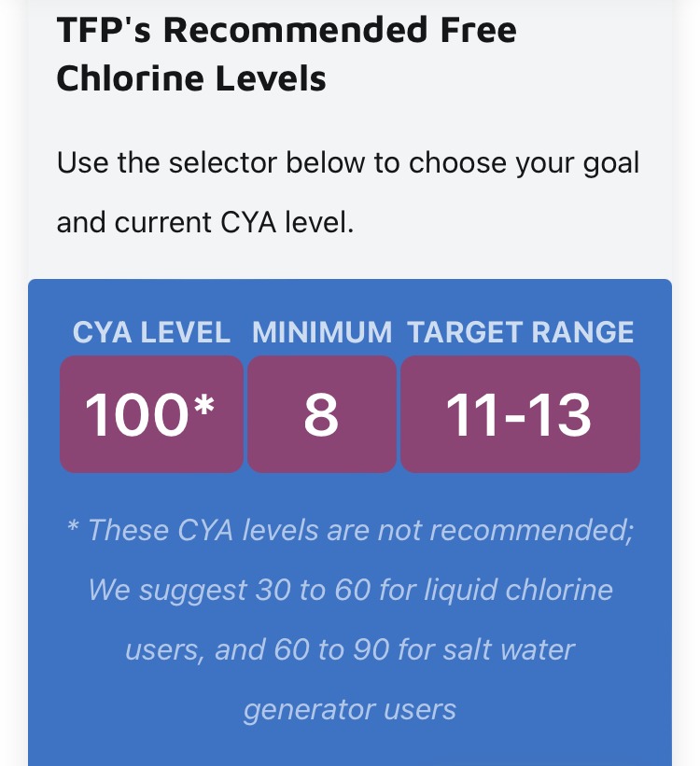The width and height of the screenshot is (700, 766).
Task: Click "These CYA levels are not recommended" footnote
Action: pyautogui.click(x=360, y=530)
